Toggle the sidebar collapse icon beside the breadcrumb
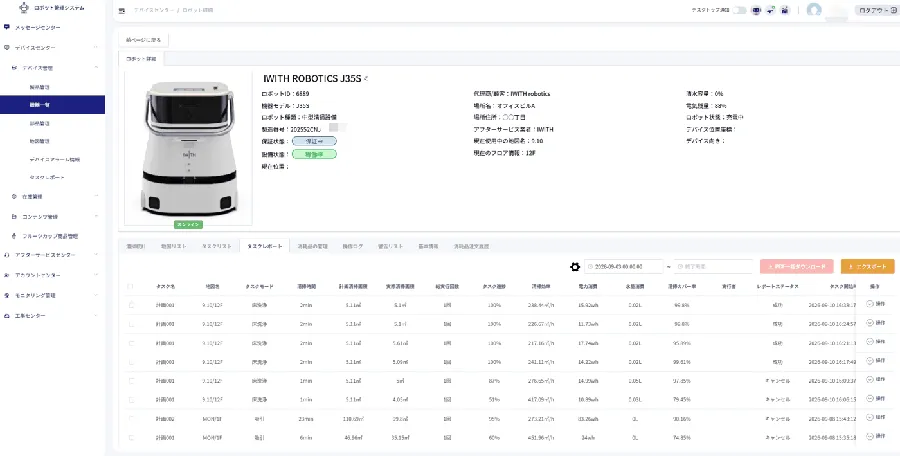 (x=122, y=10)
